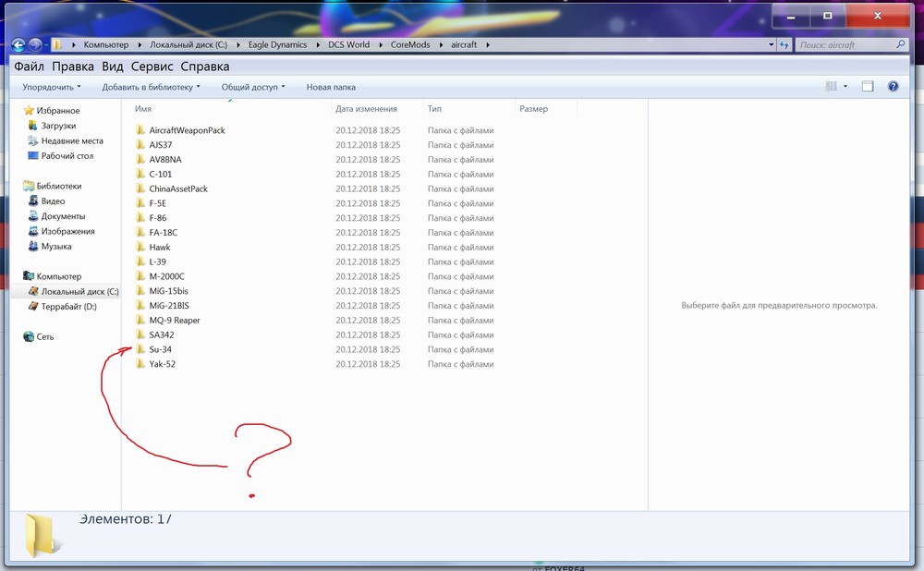Open Рабочий стол in sidebar
924x571 pixels.
pos(67,156)
